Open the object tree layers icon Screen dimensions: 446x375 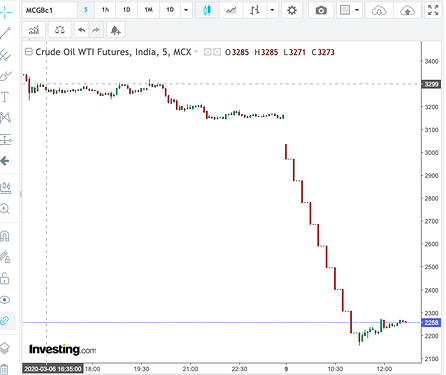(5, 348)
